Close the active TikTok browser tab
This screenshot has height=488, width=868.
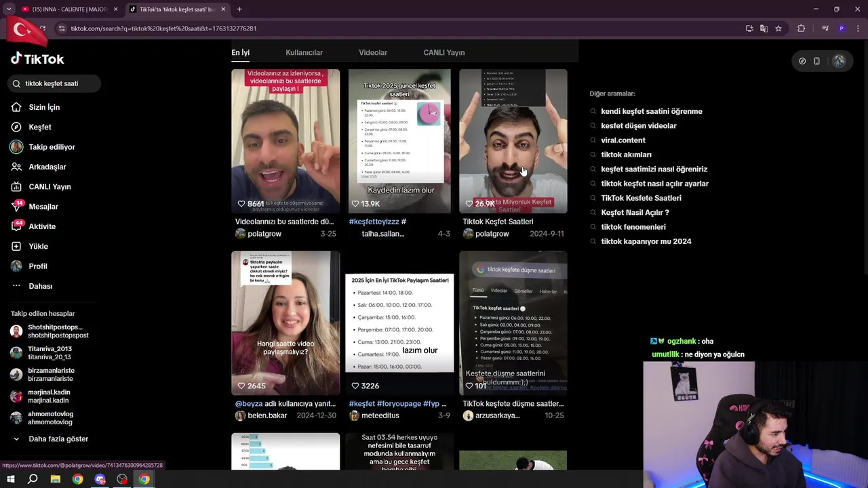click(223, 9)
